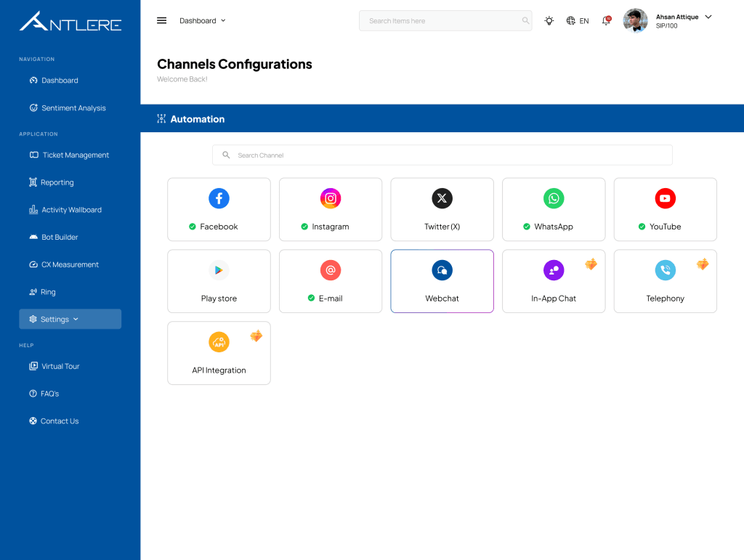Open Activity Wallboard
The width and height of the screenshot is (744, 560).
coord(65,210)
